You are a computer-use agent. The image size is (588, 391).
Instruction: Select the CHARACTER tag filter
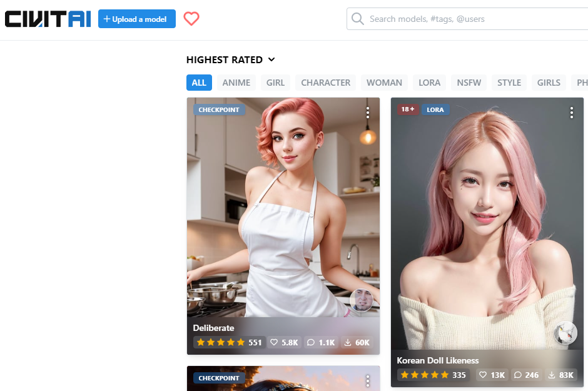click(326, 83)
